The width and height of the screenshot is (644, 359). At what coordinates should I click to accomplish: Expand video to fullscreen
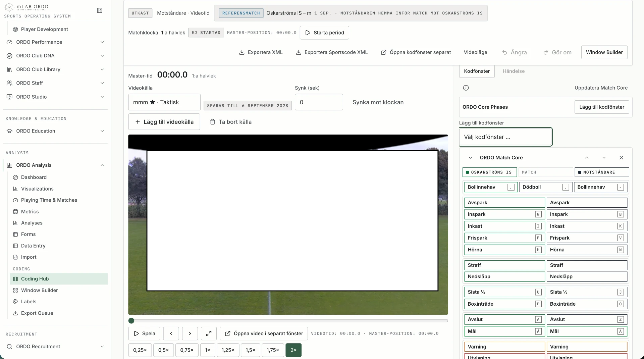point(209,334)
